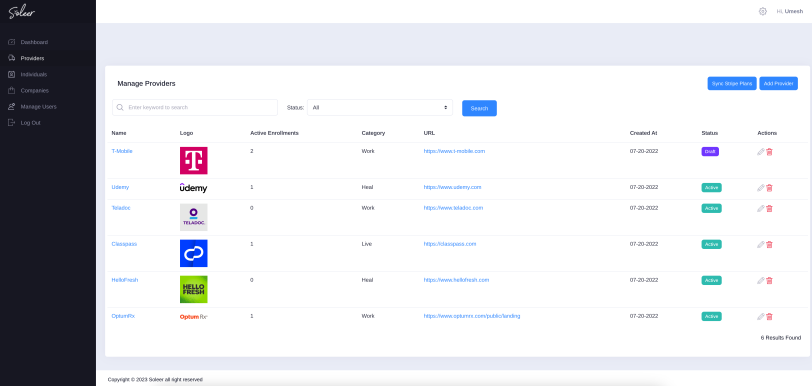This screenshot has width=812, height=386.
Task: Click the Sync Stripe Plans button
Action: click(732, 83)
